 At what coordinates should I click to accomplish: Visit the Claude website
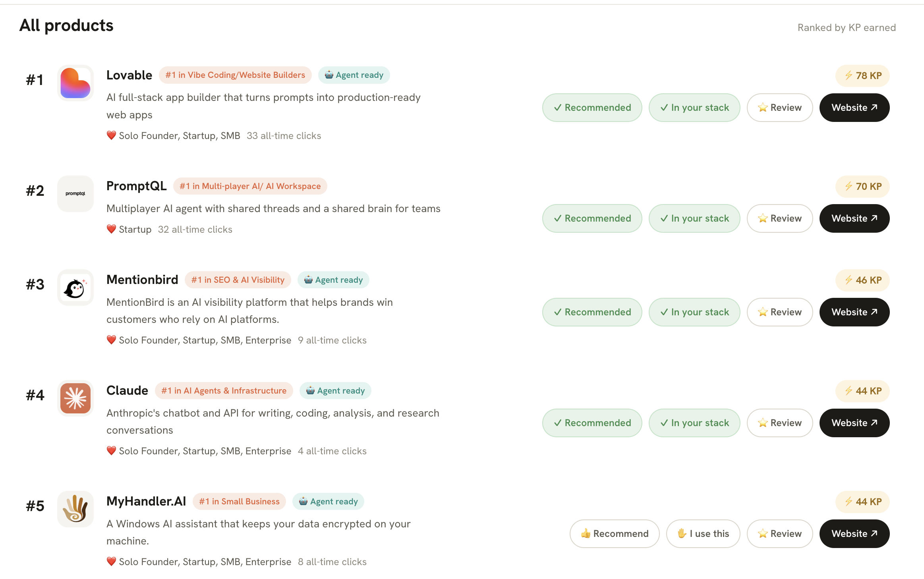point(854,423)
